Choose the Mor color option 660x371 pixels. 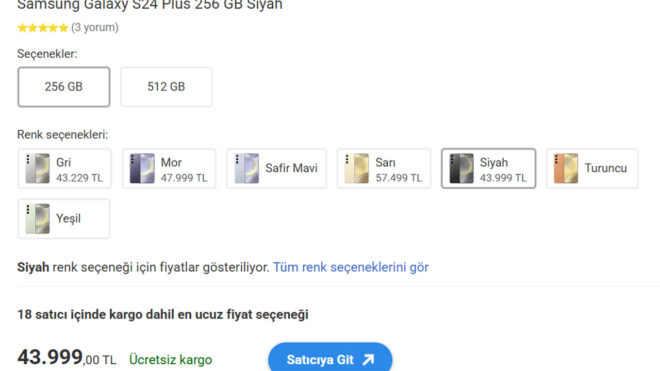tap(169, 168)
